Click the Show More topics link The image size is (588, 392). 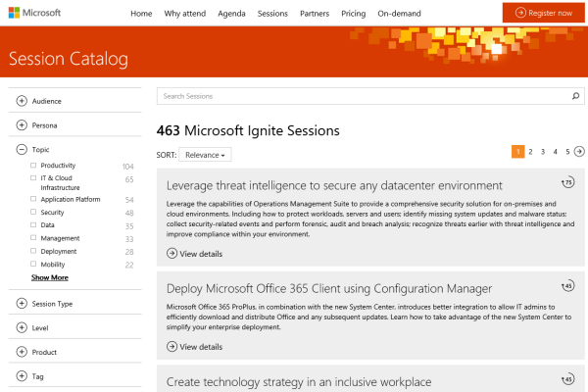coord(49,277)
